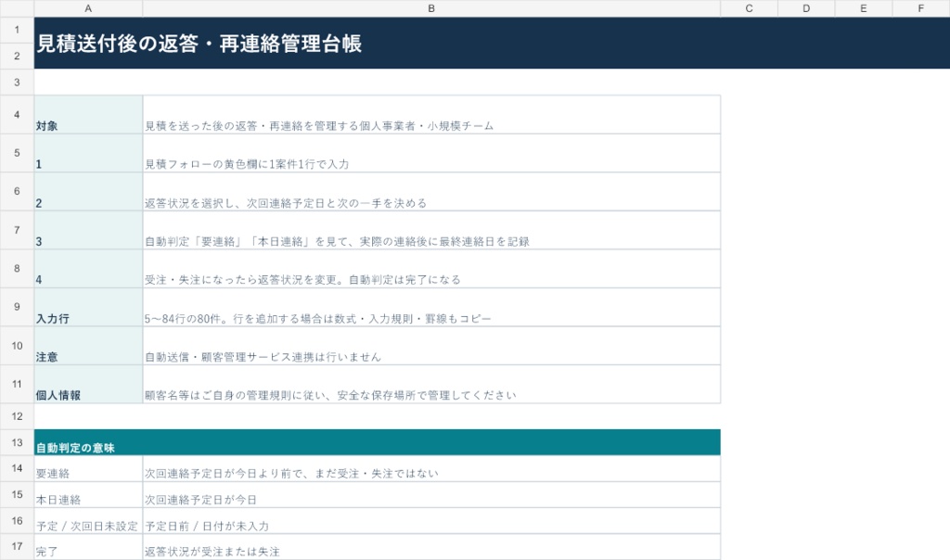Select row 15 header

coord(17,494)
